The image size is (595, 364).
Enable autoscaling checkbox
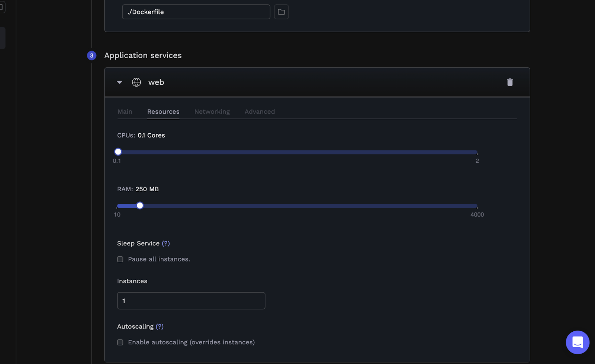[x=120, y=342]
